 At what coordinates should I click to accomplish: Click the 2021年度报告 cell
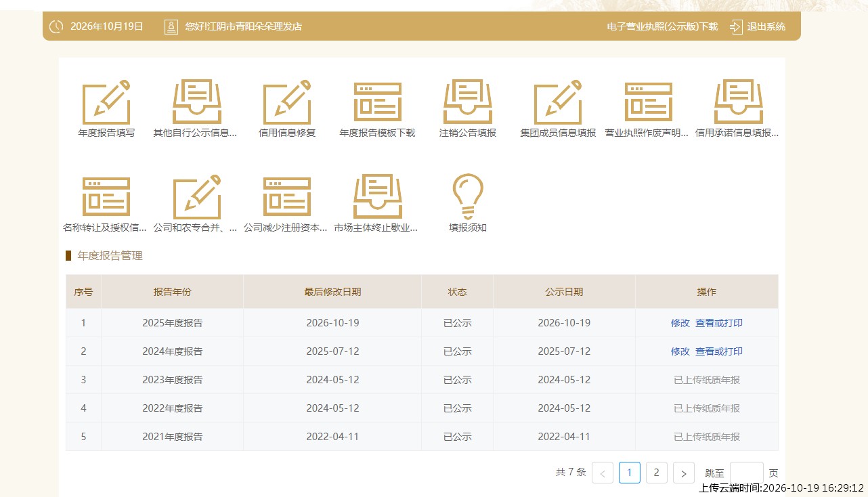point(173,437)
